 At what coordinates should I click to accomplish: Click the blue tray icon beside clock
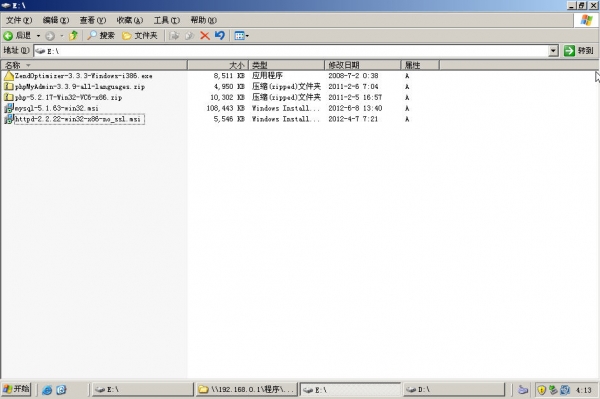point(565,390)
